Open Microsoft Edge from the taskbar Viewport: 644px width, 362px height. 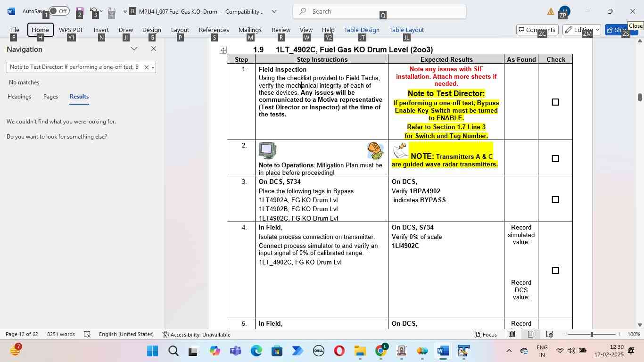[x=256, y=351]
